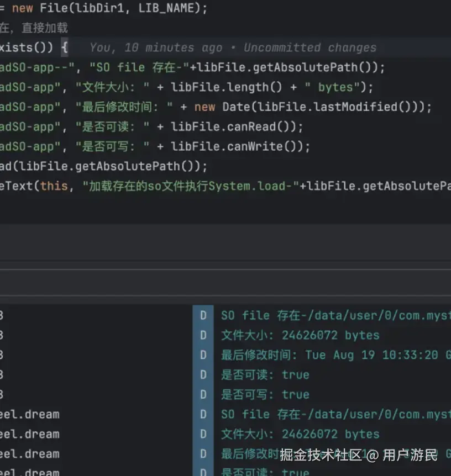Click "加载存在的so文件执行System.load-" string in code

(191, 186)
